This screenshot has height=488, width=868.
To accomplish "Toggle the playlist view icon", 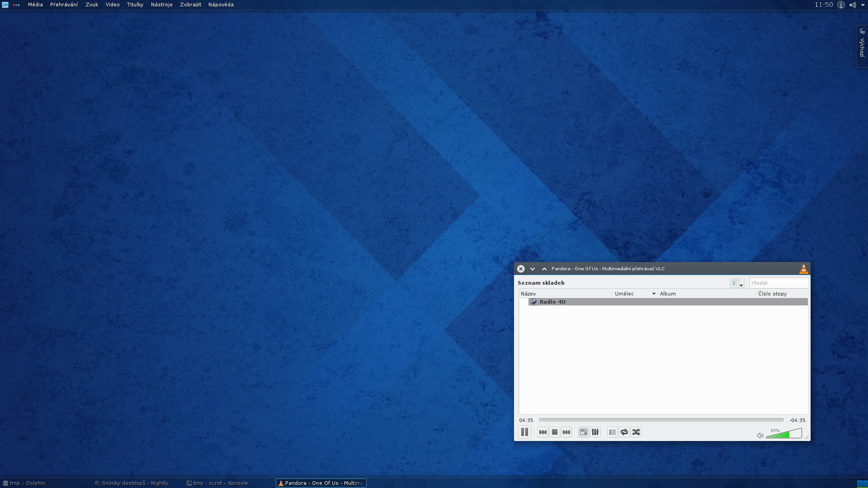I will pos(613,432).
